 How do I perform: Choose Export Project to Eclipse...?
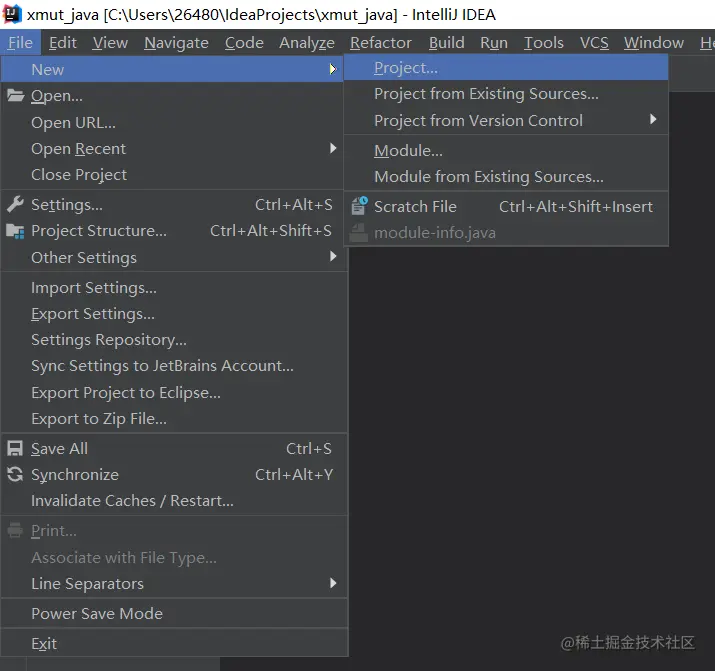pos(174,392)
